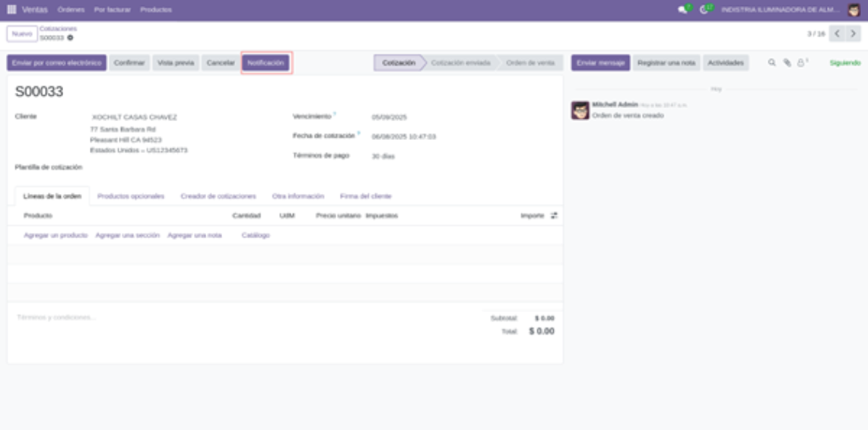This screenshot has height=430, width=868.
Task: Toggle the Siguiendo follow status
Action: (844, 62)
